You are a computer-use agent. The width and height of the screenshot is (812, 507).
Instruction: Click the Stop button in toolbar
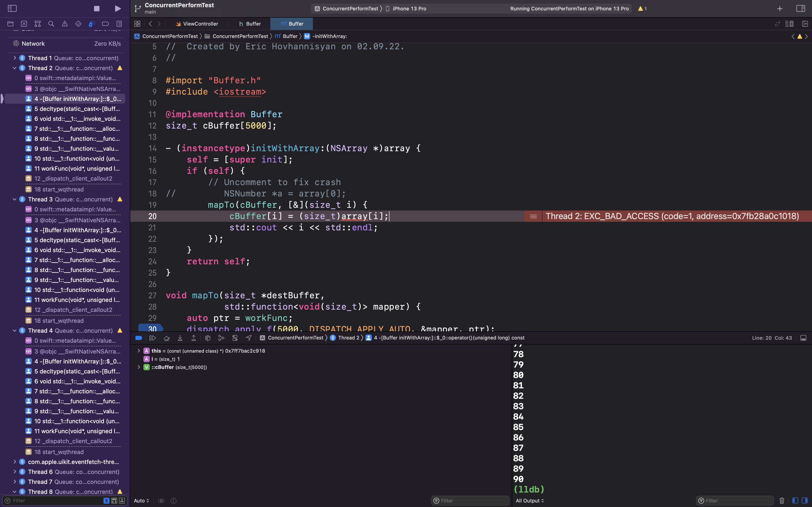pos(97,8)
